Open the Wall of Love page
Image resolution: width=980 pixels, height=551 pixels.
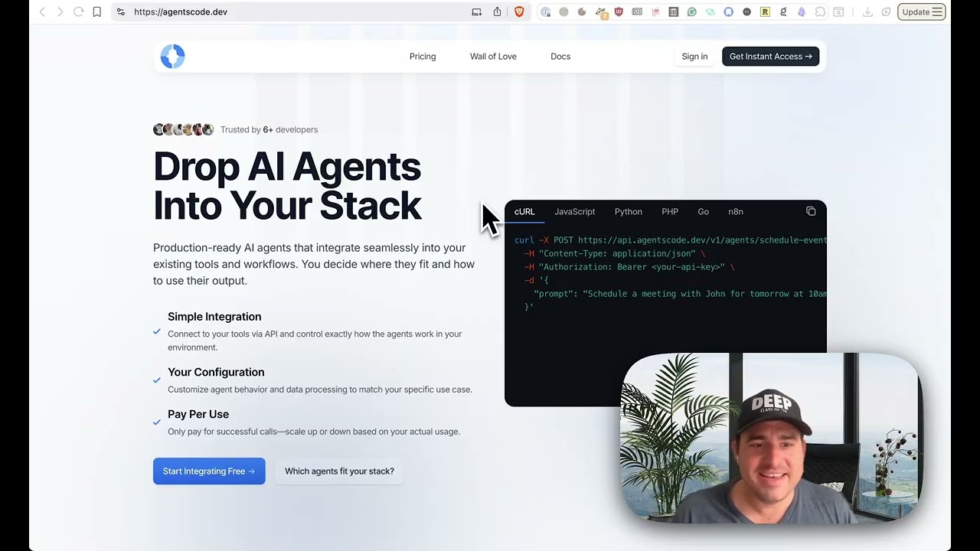coord(493,56)
